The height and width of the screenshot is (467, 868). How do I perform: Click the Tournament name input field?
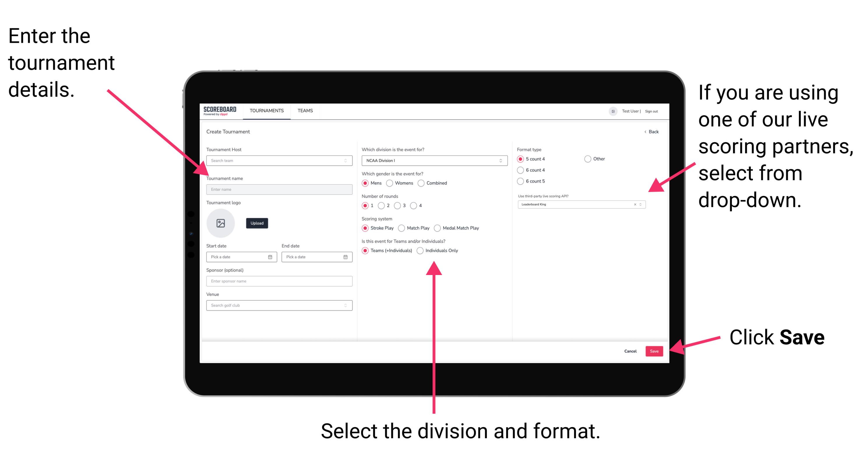click(x=278, y=189)
